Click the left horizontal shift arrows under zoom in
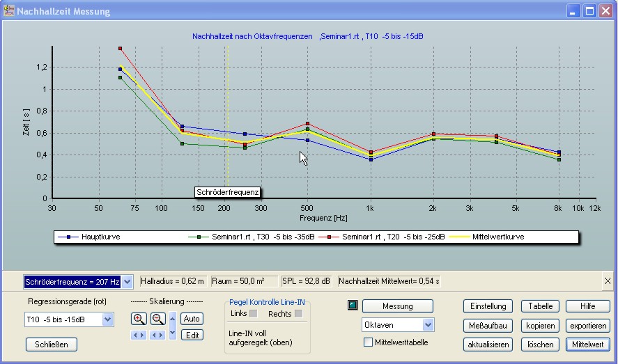The image size is (618, 364). (139, 335)
